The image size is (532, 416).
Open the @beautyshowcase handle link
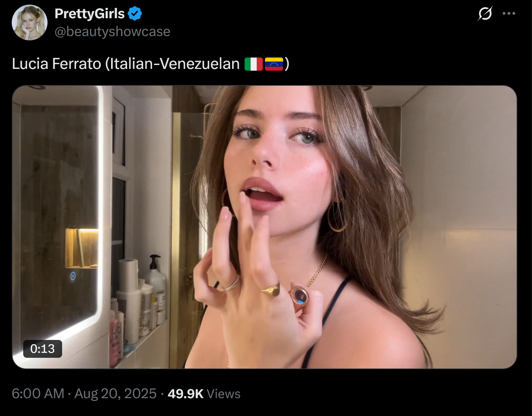click(x=112, y=31)
